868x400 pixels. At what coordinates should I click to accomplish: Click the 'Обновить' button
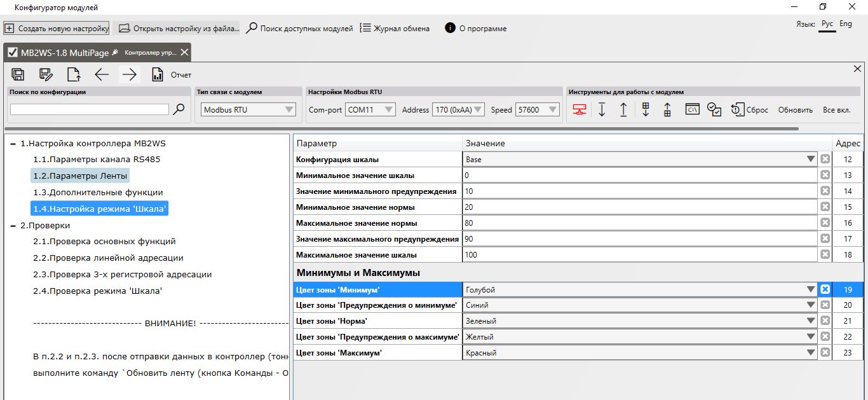tap(796, 110)
